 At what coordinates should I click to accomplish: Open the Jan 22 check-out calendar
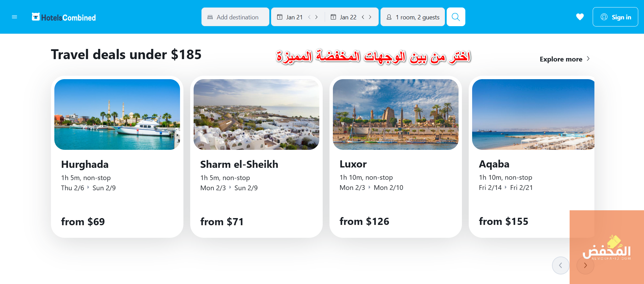343,17
